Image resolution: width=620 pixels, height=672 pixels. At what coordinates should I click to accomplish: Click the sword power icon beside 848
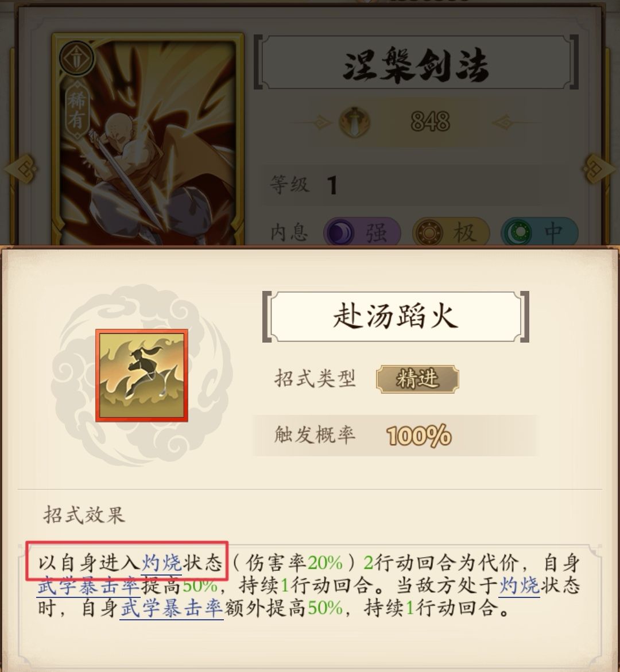(x=355, y=122)
